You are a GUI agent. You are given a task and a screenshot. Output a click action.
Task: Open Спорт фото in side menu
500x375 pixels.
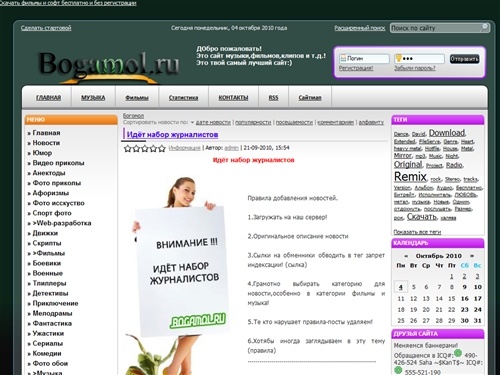52,213
